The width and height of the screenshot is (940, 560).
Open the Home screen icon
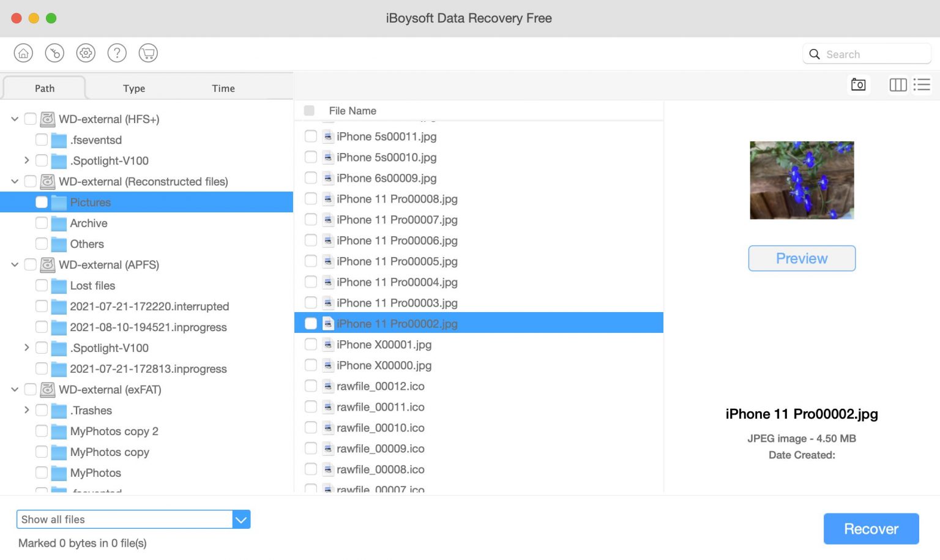pos(23,53)
